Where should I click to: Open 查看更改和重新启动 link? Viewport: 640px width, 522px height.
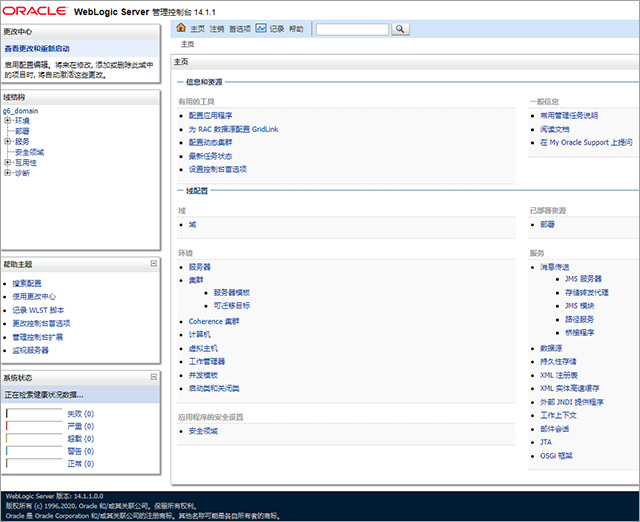coord(37,49)
